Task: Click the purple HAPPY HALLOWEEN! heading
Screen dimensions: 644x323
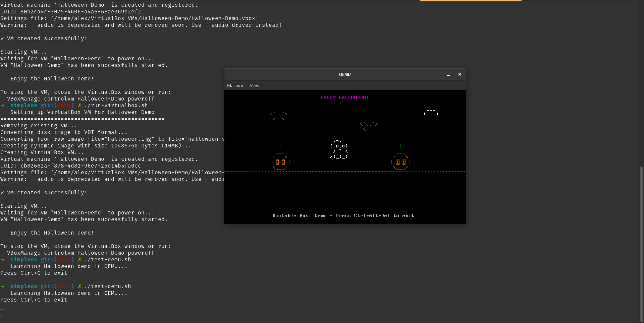Action: coord(344,98)
